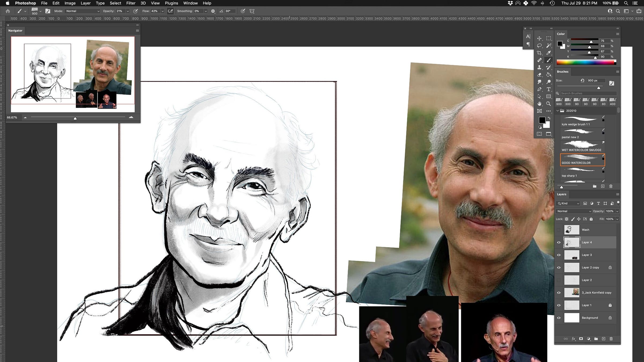Activate the Hand tool
This screenshot has height=362, width=644.
(539, 104)
